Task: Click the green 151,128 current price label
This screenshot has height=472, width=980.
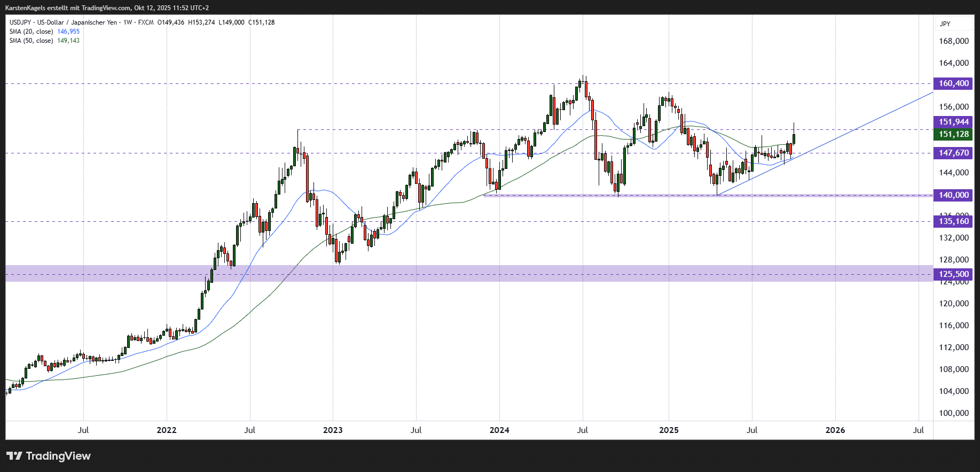Action: click(x=953, y=134)
